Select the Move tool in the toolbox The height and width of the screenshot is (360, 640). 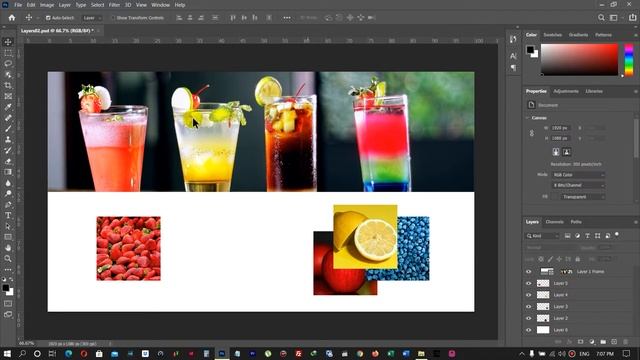(x=8, y=42)
